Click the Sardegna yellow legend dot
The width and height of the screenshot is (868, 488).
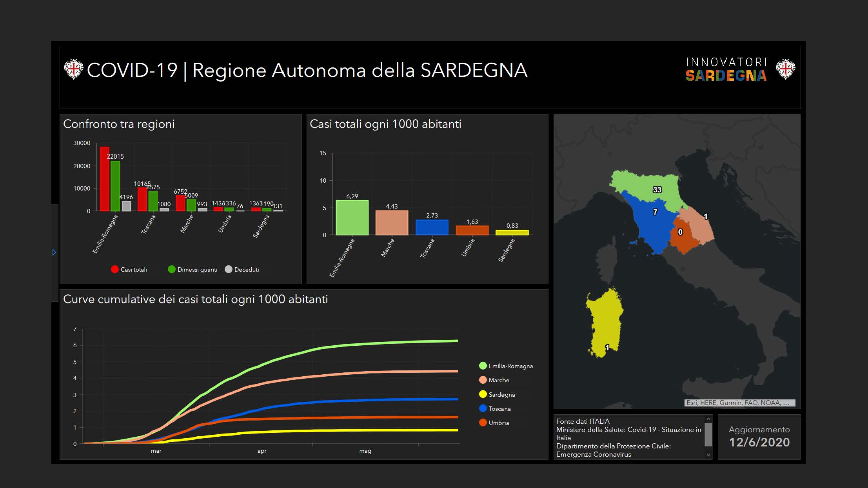tap(483, 394)
